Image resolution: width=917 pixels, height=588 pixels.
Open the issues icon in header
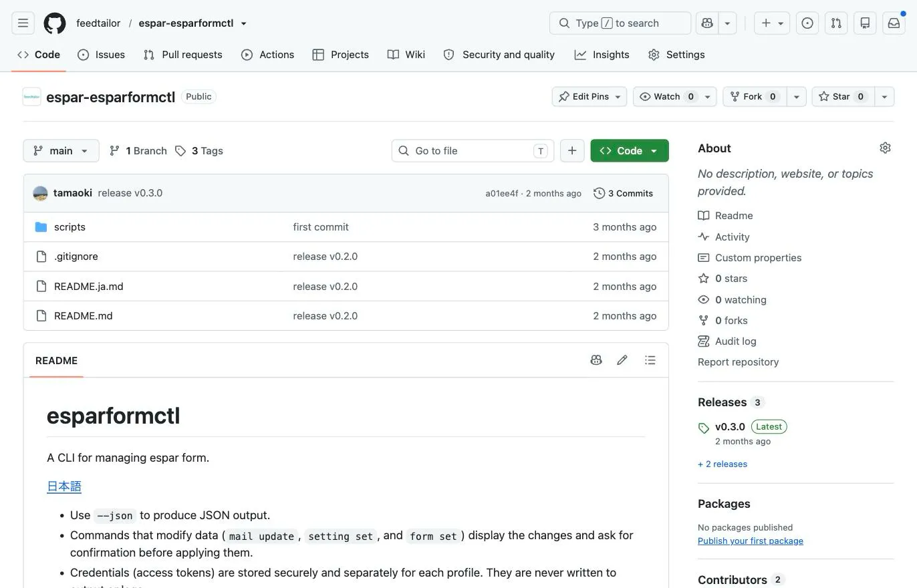coord(807,23)
